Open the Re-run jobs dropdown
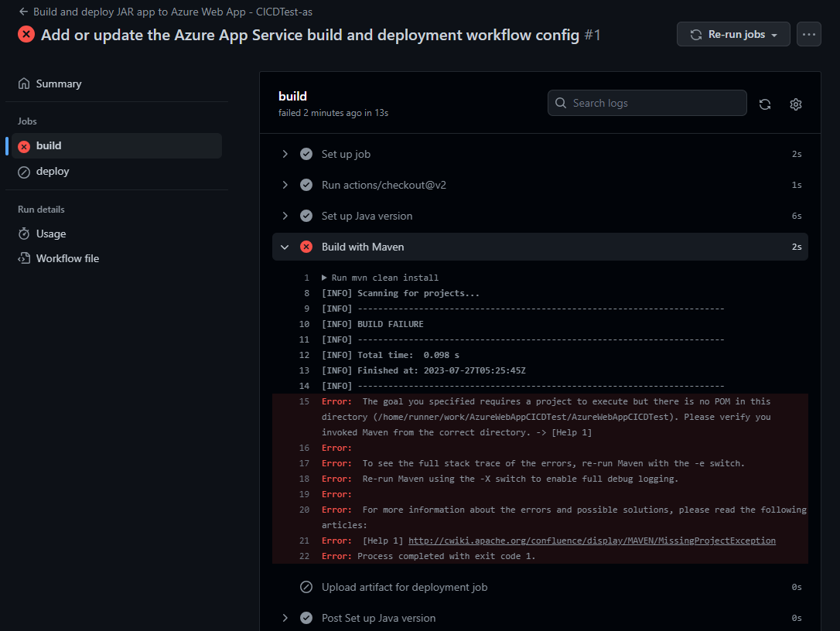The width and height of the screenshot is (840, 631). 732,34
